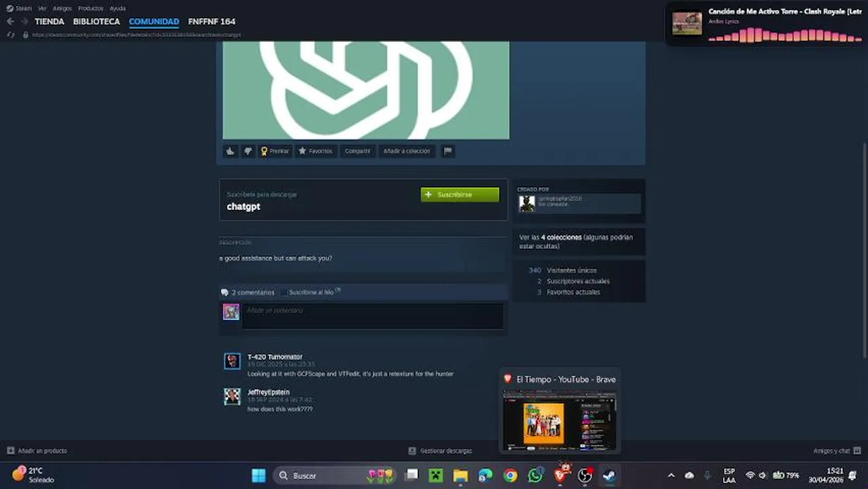868x489 pixels.
Task: Launch Minecraft from the taskbar
Action: [436, 475]
